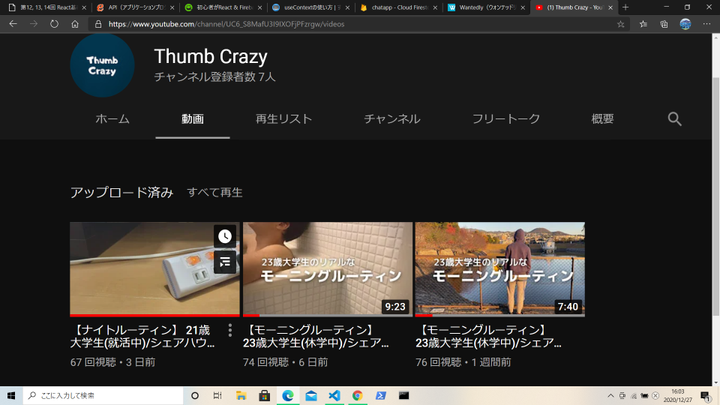
Task: Click the 67 回視聴・3 日前 text
Action: (112, 362)
